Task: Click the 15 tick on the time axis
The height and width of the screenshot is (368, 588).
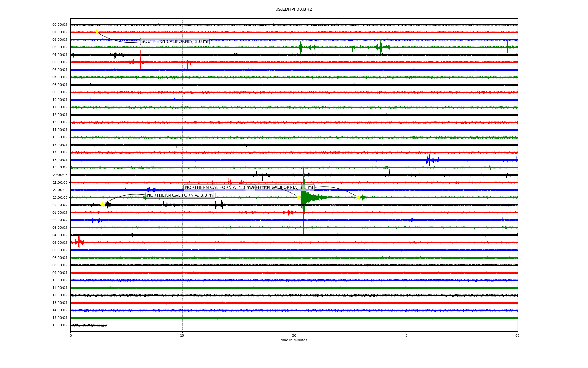Action: pos(182,335)
